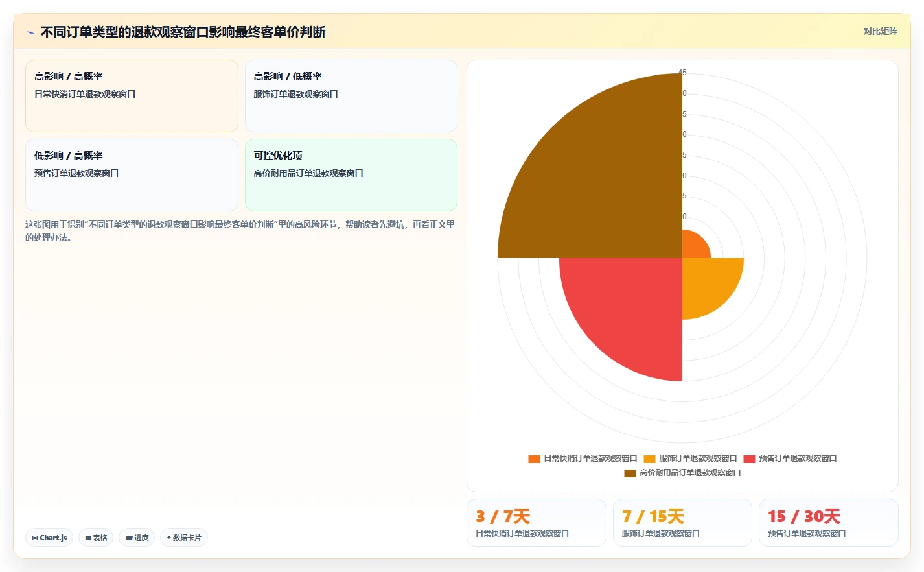Toggle the 日常快消订单退款观察窗口 legend swatch
Viewport: 924px width, 572px height.
click(x=534, y=459)
